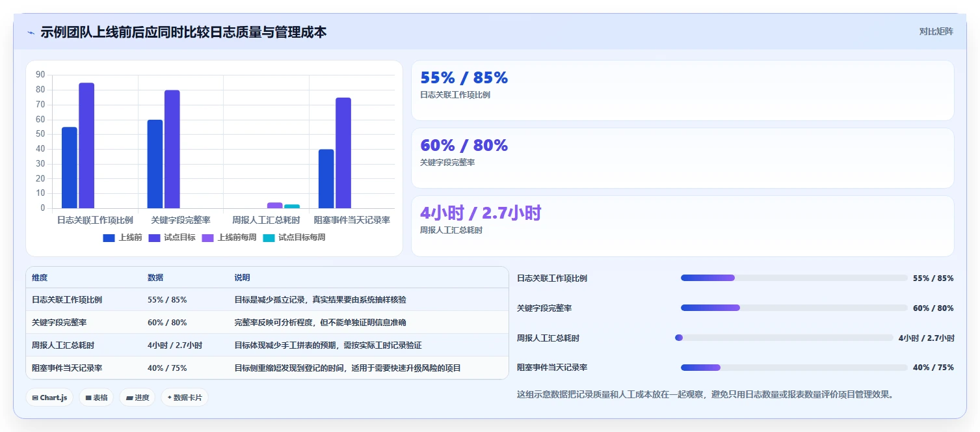Click the progress label 阻塞事件当天记录率
Screen dimensions: 980x432
point(552,368)
